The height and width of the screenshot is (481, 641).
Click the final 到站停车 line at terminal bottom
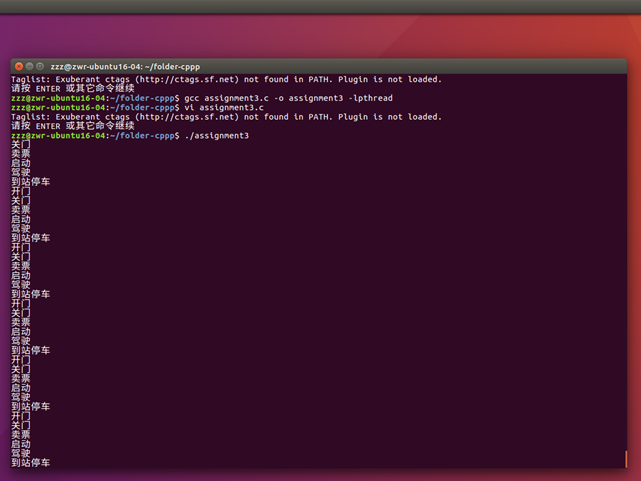pos(31,463)
